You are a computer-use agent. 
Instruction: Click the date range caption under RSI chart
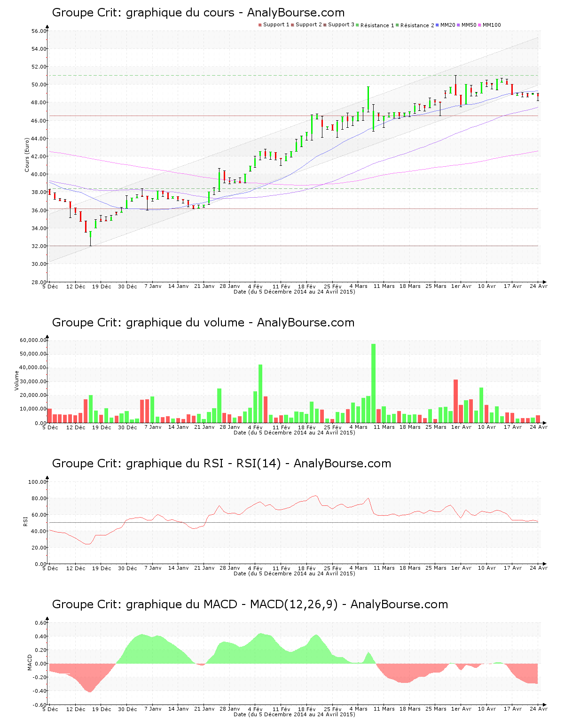coord(294,573)
